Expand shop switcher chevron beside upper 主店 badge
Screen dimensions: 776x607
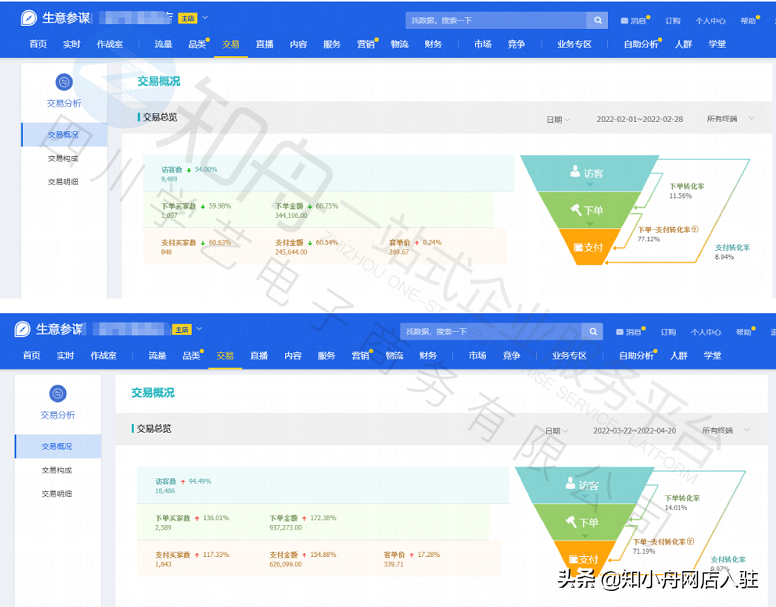pyautogui.click(x=205, y=18)
